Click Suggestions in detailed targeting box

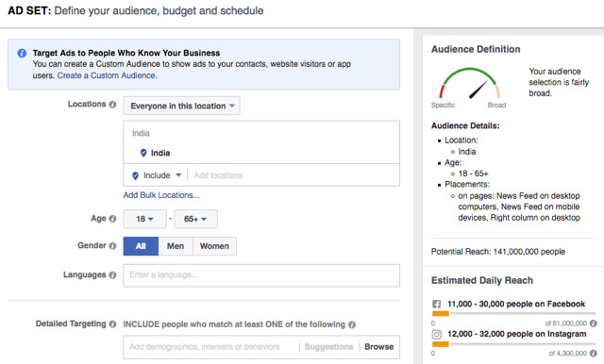tap(328, 347)
